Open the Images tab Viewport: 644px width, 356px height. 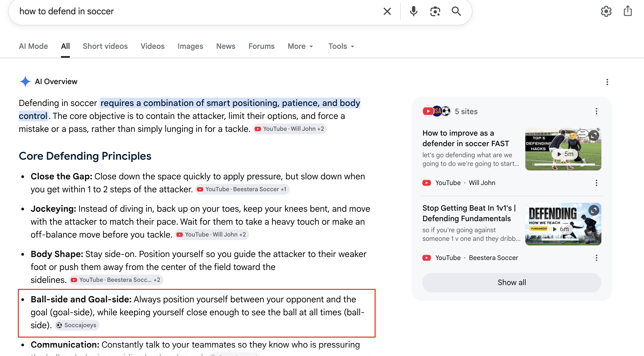pyautogui.click(x=190, y=46)
